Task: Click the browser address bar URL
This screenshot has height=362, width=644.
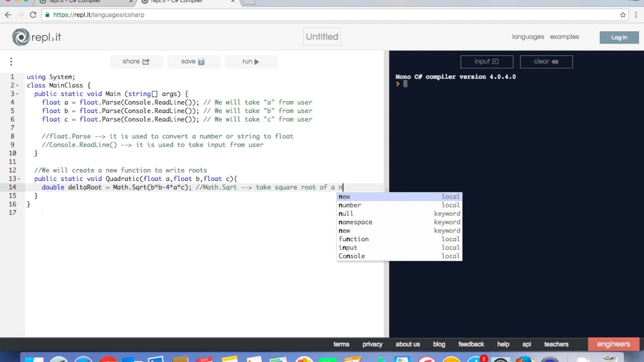Action: click(99, 15)
